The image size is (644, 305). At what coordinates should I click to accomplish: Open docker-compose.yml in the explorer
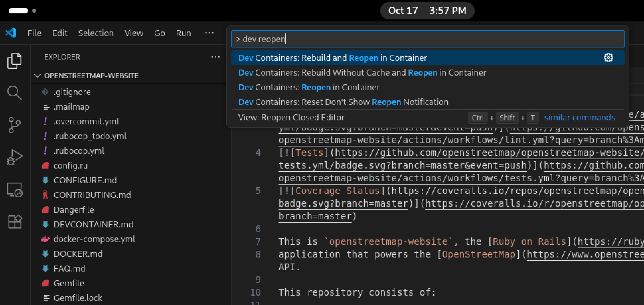94,239
